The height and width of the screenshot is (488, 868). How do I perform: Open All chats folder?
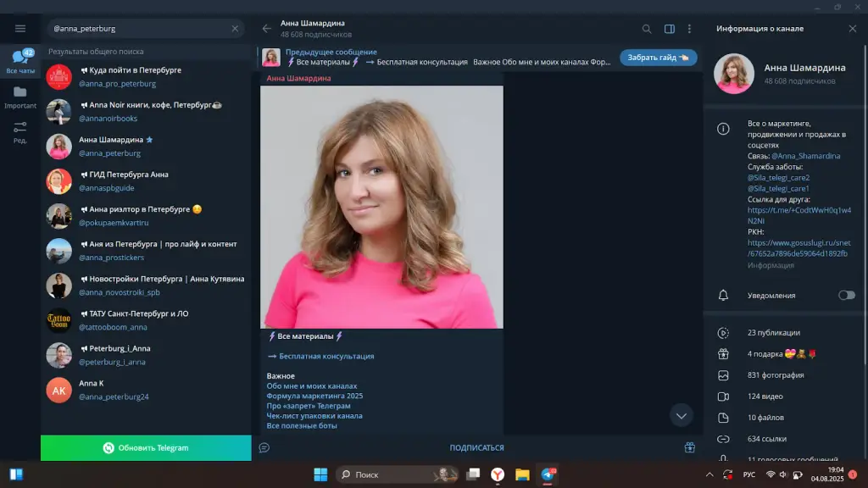coord(20,61)
